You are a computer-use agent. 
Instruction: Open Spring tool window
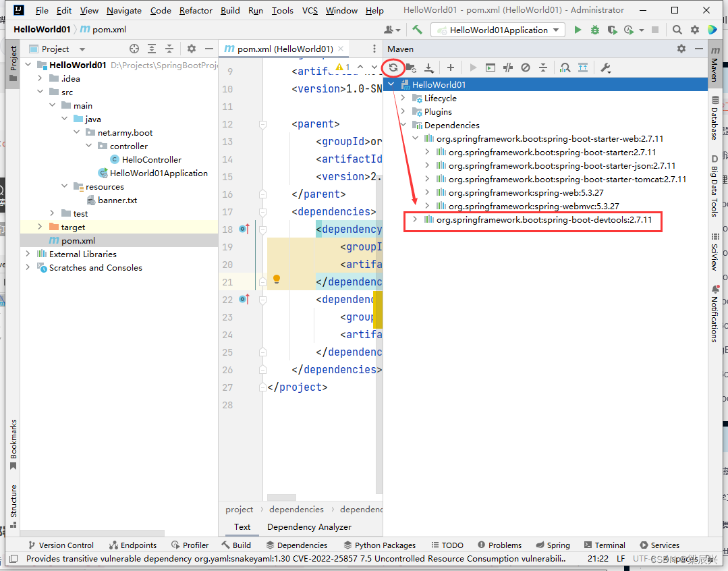click(x=553, y=545)
